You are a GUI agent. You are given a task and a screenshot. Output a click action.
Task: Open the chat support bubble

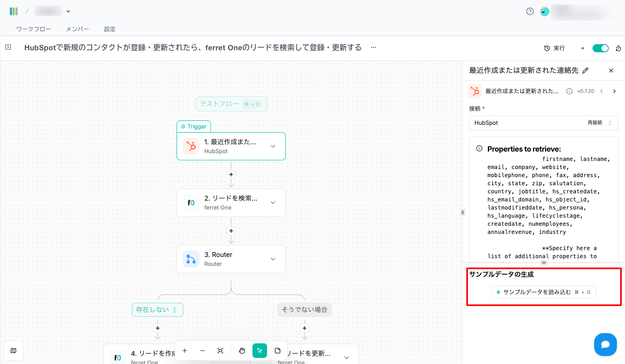[x=605, y=345]
